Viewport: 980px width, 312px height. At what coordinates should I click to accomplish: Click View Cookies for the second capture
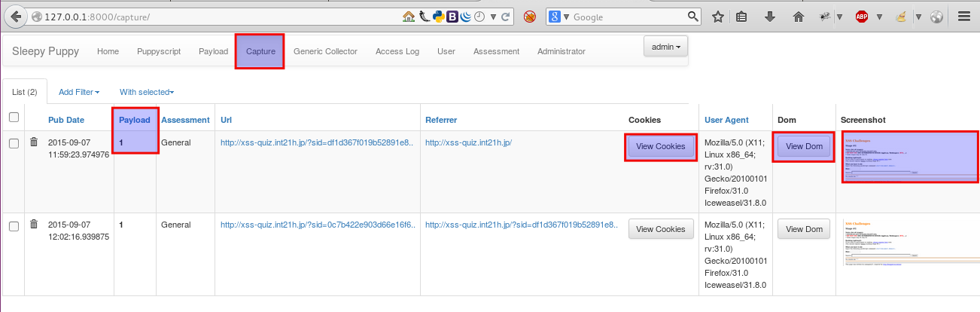click(x=660, y=229)
